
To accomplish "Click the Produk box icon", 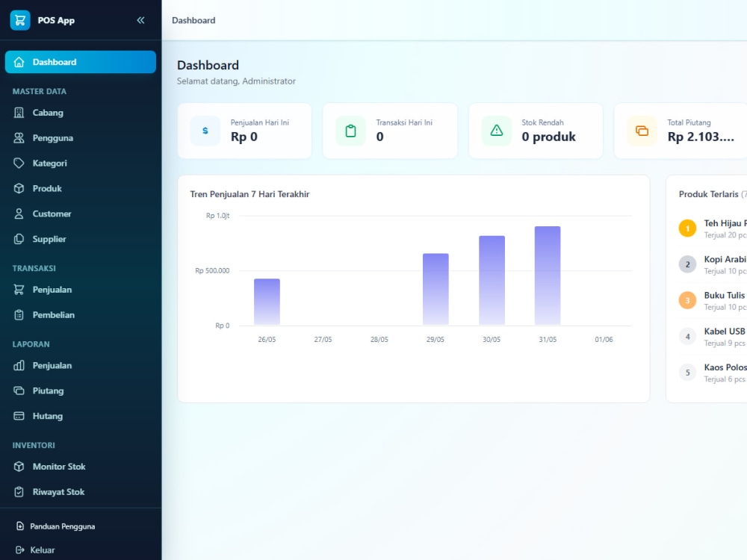I will pos(19,189).
